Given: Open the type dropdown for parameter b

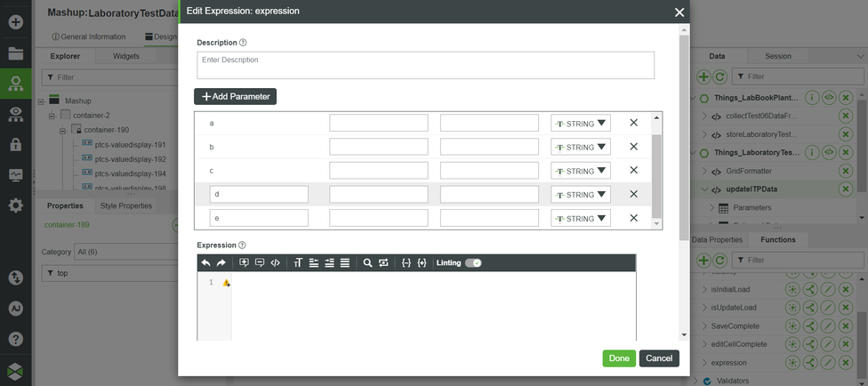Looking at the screenshot, I should [x=581, y=147].
